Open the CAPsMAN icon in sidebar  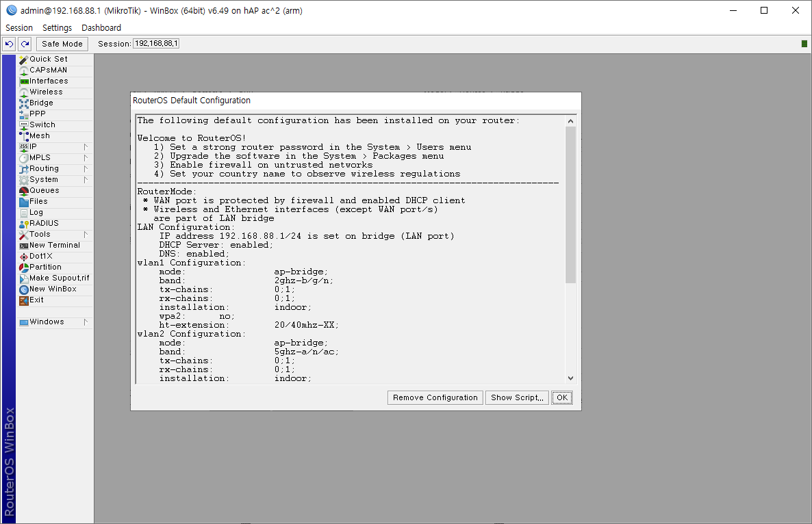click(x=24, y=70)
